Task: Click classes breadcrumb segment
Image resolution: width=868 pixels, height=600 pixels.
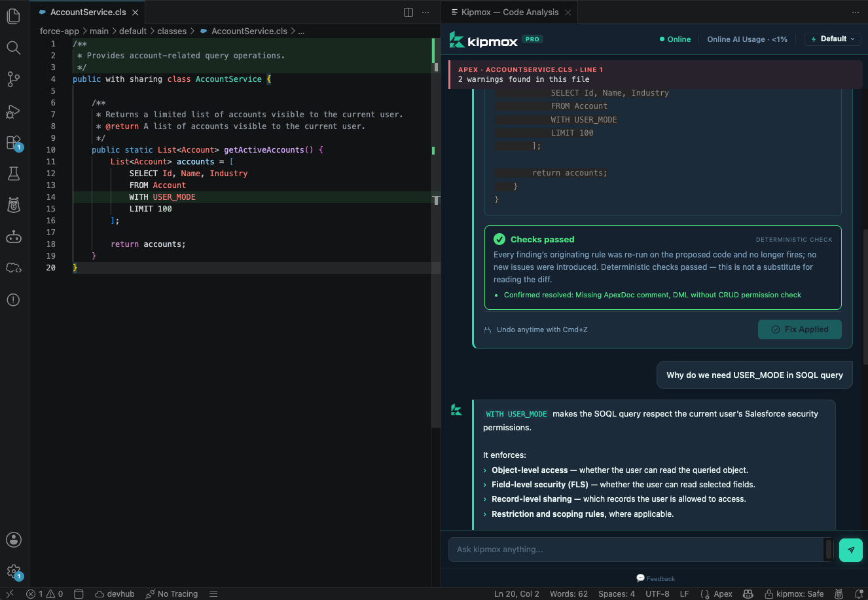Action: [172, 31]
